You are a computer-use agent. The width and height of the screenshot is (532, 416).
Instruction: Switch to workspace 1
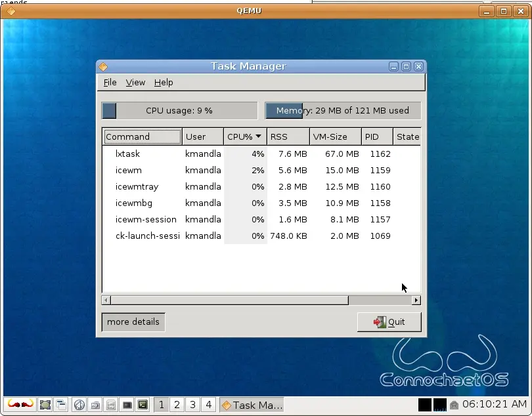(x=162, y=405)
